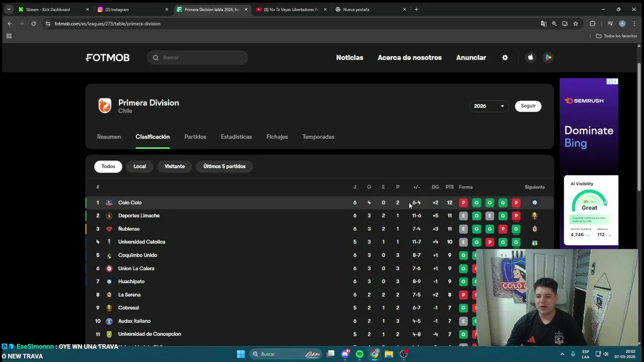This screenshot has height=362, width=644.
Task: Open the Chrome profile avatar
Action: [x=622, y=24]
